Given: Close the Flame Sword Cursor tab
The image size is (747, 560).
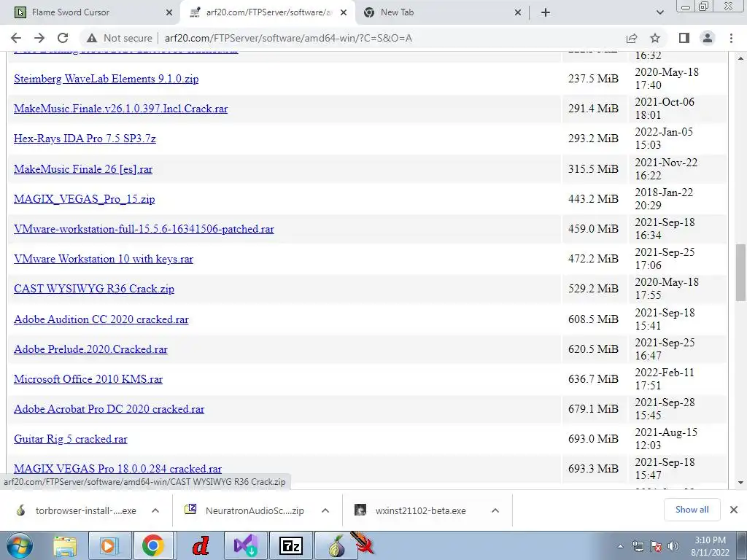Looking at the screenshot, I should 169,12.
